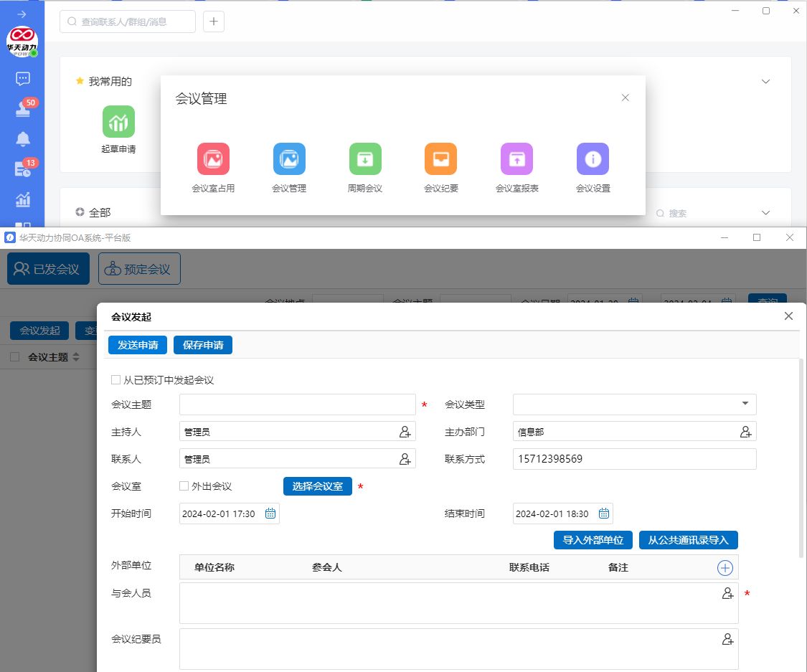Enable 从已预订中发起会议 checkbox
This screenshot has width=807, height=672.
coord(116,380)
